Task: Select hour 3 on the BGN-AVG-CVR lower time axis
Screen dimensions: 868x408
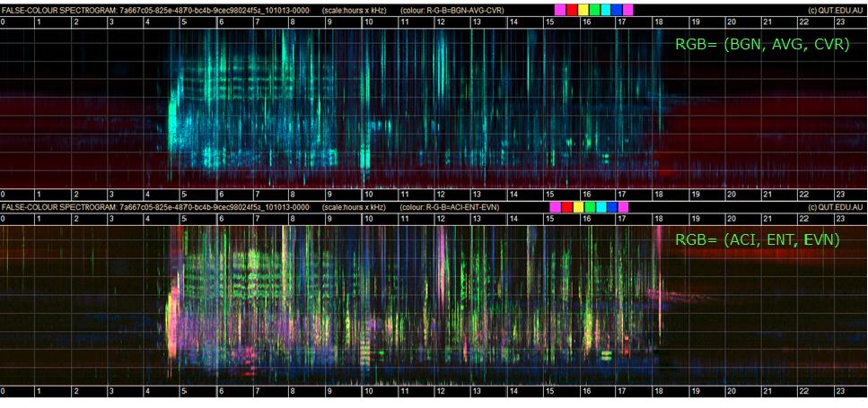Action: click(112, 195)
